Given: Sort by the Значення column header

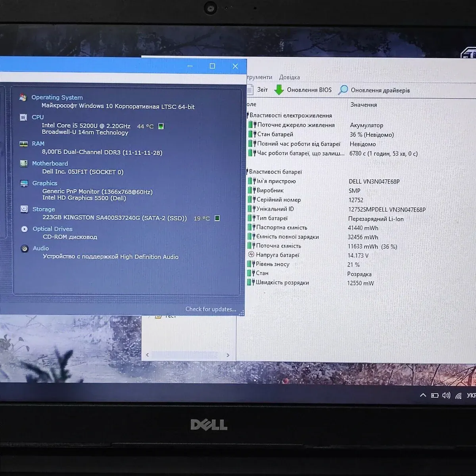Looking at the screenshot, I should pos(363,105).
